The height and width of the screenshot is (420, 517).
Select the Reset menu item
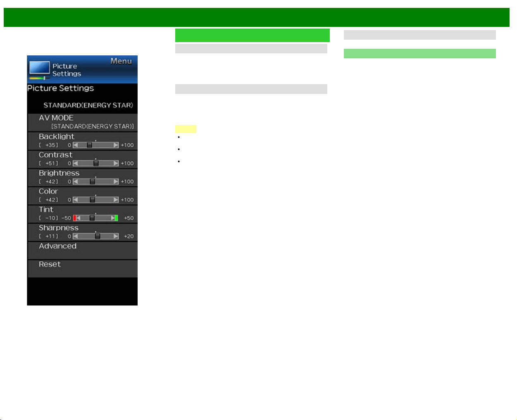[83, 269]
